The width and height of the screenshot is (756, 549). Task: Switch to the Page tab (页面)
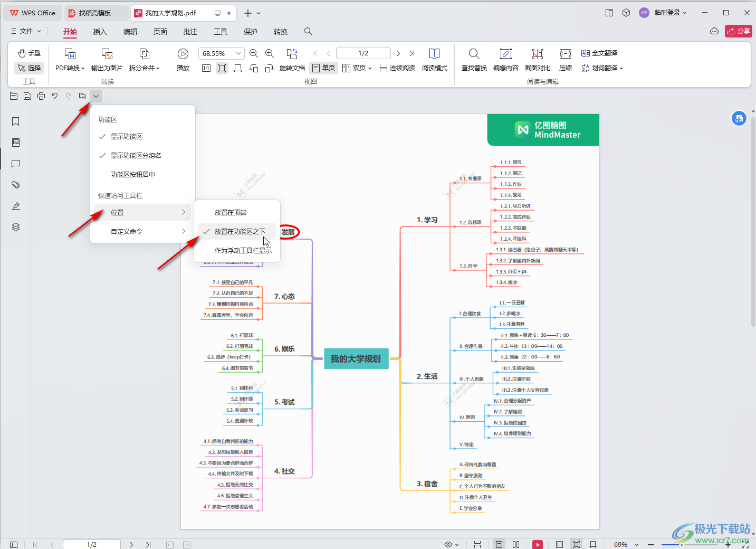click(160, 32)
